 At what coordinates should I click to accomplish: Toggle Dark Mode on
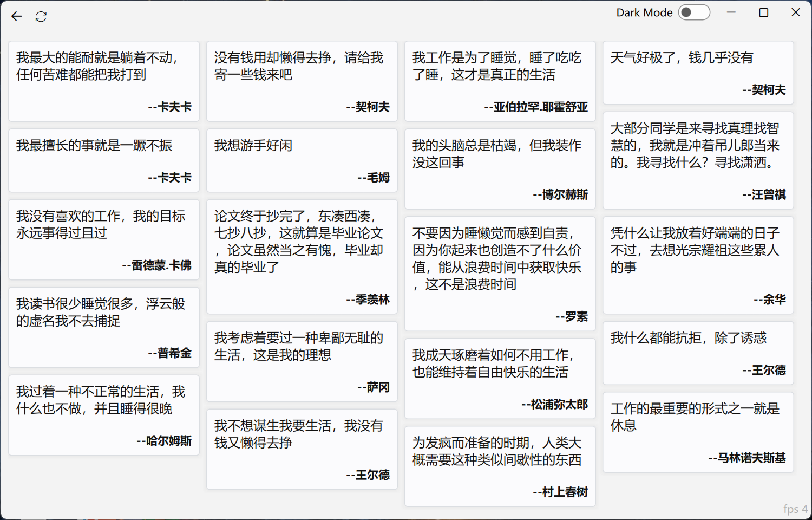pos(694,12)
